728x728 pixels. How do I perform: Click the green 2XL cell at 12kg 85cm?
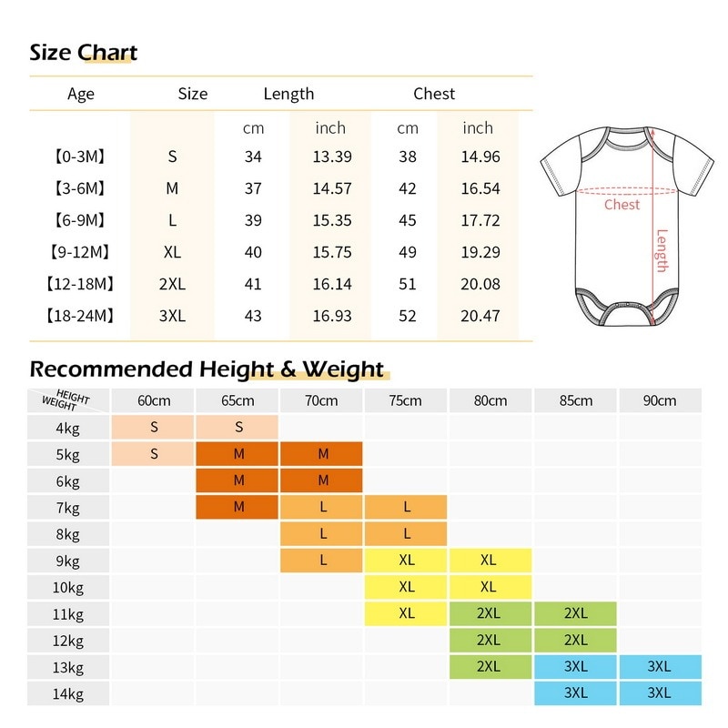coord(576,641)
